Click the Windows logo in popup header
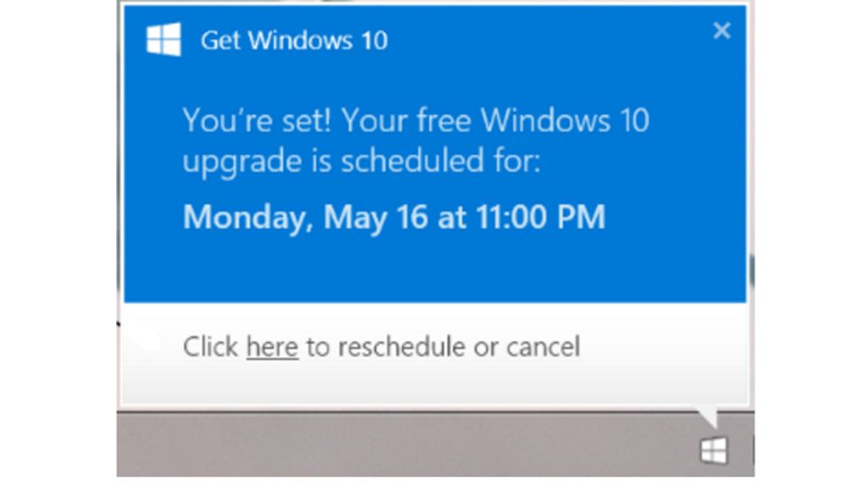 tap(163, 39)
